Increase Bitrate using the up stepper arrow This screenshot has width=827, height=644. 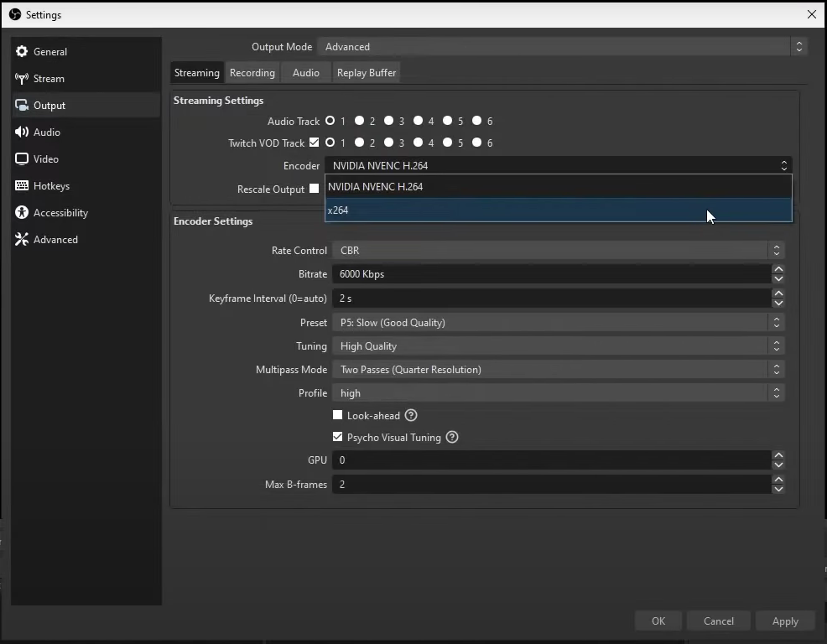pyautogui.click(x=778, y=270)
